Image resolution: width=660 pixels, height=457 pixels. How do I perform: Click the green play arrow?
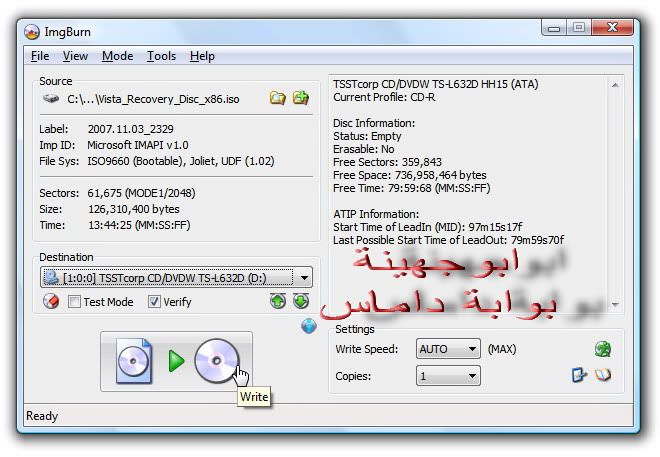click(x=176, y=361)
